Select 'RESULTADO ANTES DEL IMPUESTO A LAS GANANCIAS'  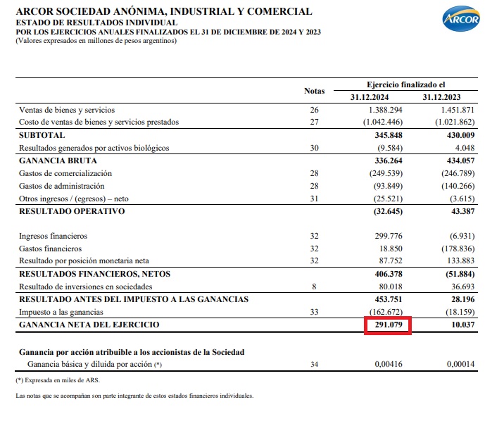point(134,300)
